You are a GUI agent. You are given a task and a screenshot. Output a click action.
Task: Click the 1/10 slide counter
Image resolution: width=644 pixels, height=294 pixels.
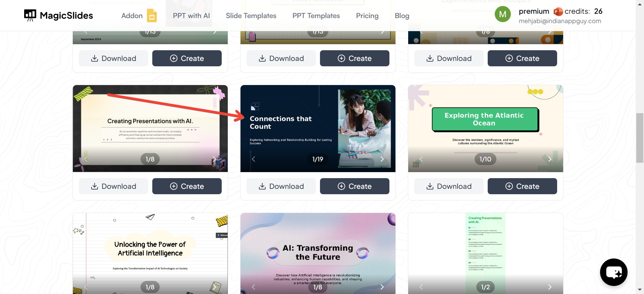coord(485,159)
